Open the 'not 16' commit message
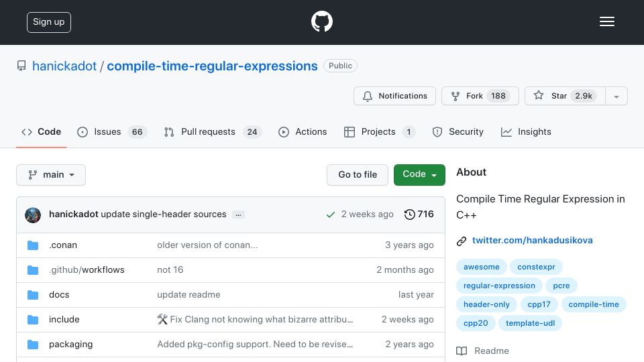Viewport: 644px width, 362px height. pos(170,269)
